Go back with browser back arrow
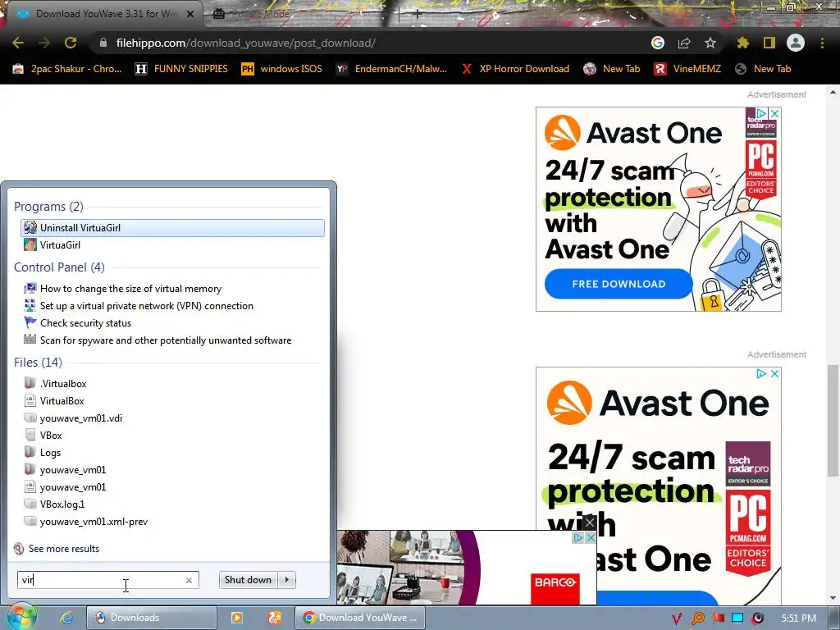The width and height of the screenshot is (840, 630). point(18,43)
